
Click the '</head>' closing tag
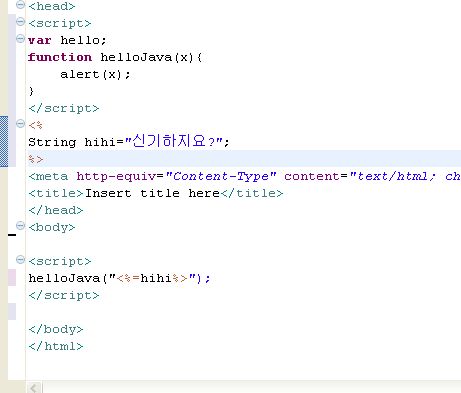(x=56, y=210)
